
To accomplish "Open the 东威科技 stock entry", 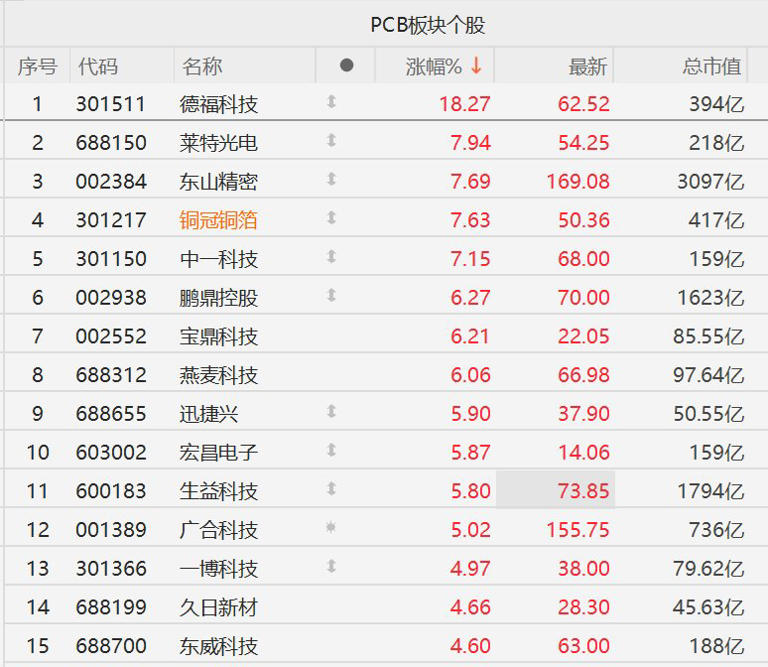I will pyautogui.click(x=219, y=646).
